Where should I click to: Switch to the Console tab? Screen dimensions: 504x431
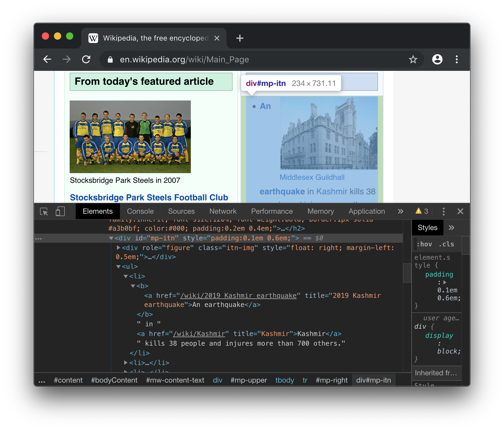pos(140,211)
